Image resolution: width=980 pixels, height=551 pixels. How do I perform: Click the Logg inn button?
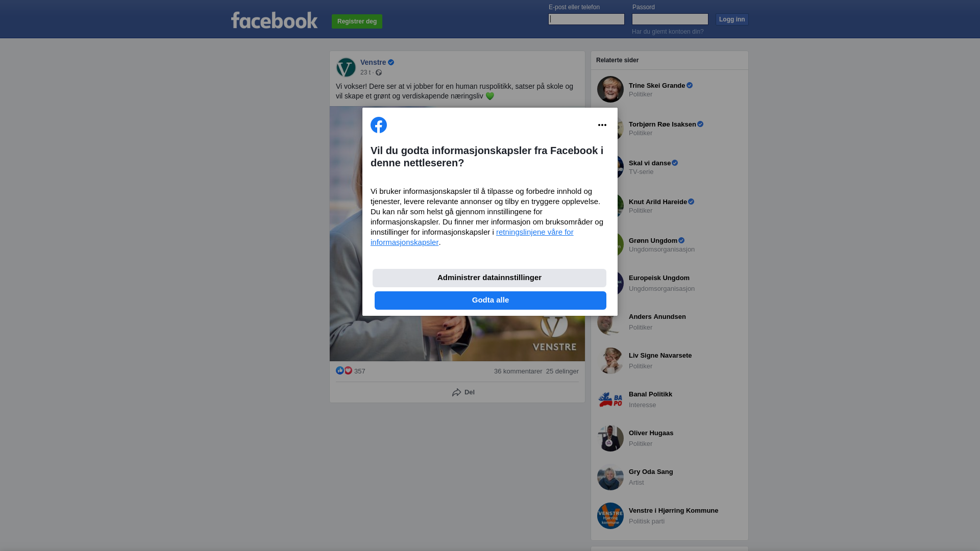click(x=732, y=19)
